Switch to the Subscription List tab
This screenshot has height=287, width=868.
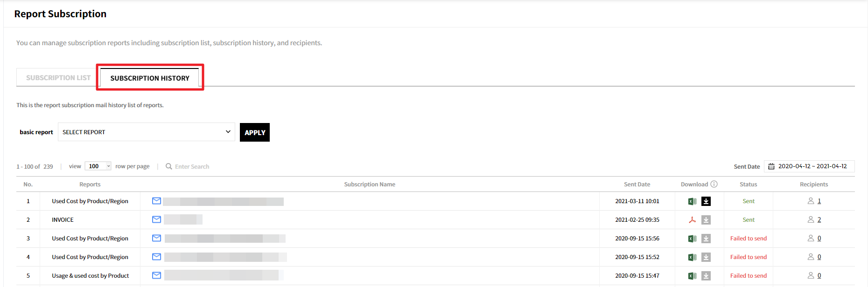click(x=58, y=78)
